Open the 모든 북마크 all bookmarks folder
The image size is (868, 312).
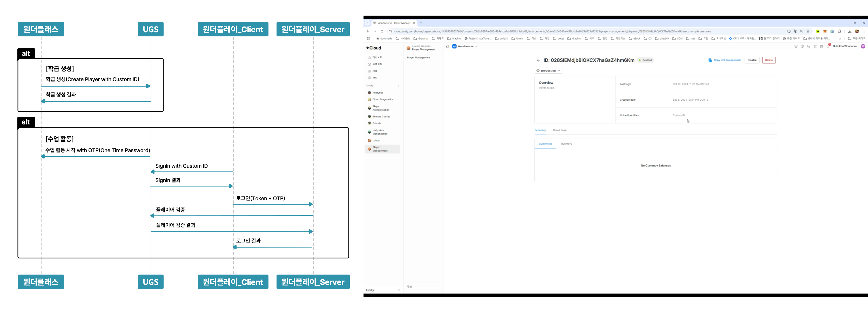pyautogui.click(x=856, y=38)
